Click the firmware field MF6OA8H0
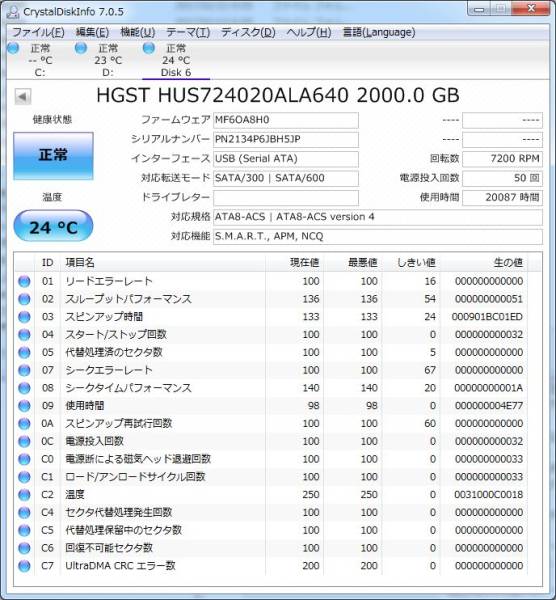This screenshot has width=556, height=600. click(285, 120)
